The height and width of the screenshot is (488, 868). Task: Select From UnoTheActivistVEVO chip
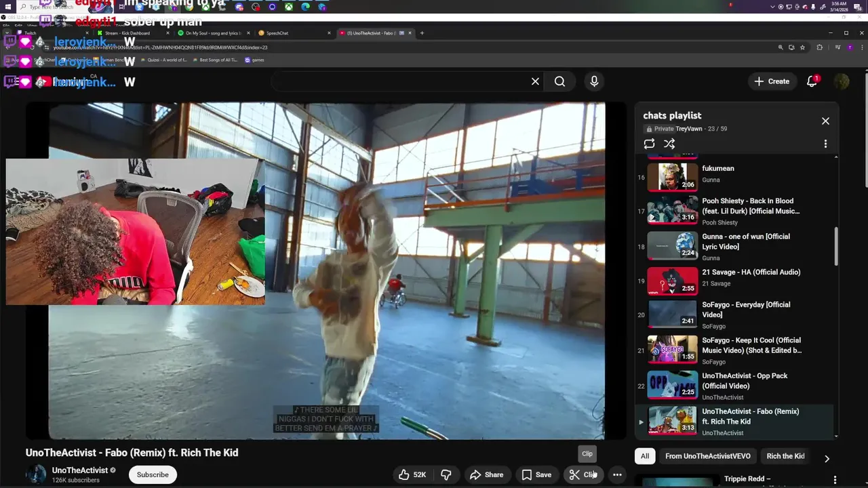[x=708, y=456]
